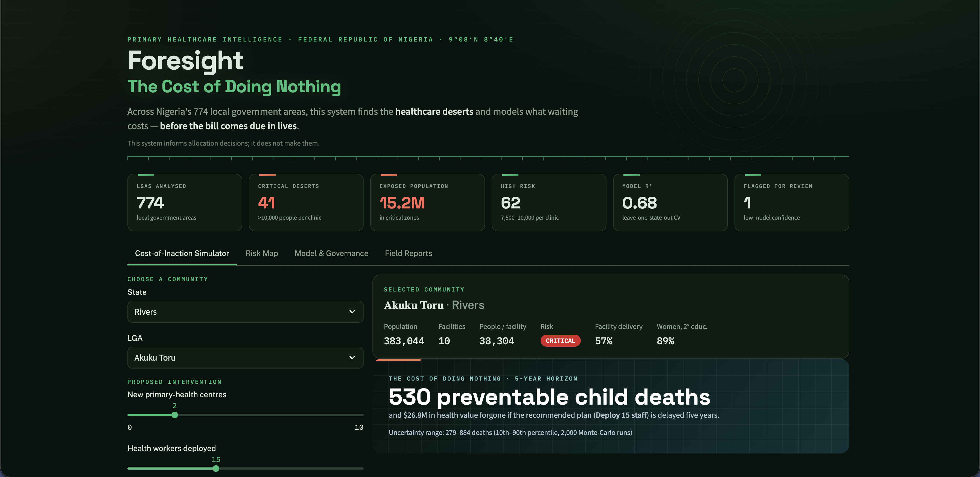980x477 pixels.
Task: Click the 'Primary Healthcare Intelligence' header line
Action: point(320,40)
